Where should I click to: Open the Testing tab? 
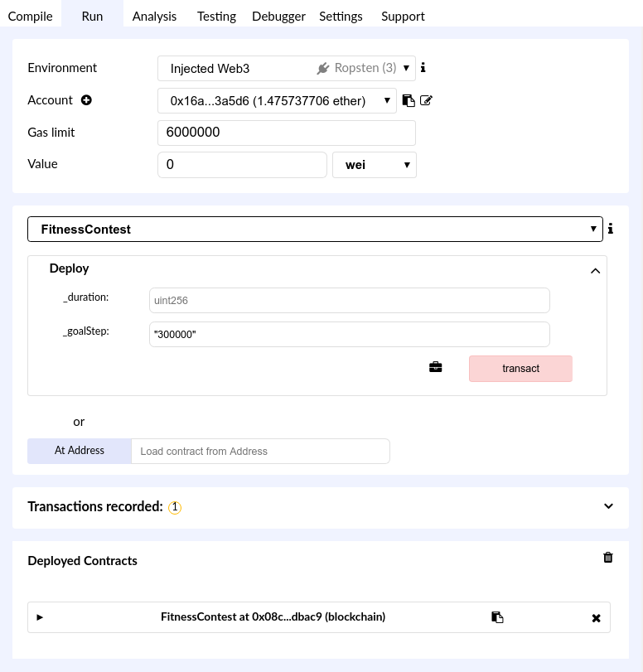(216, 17)
